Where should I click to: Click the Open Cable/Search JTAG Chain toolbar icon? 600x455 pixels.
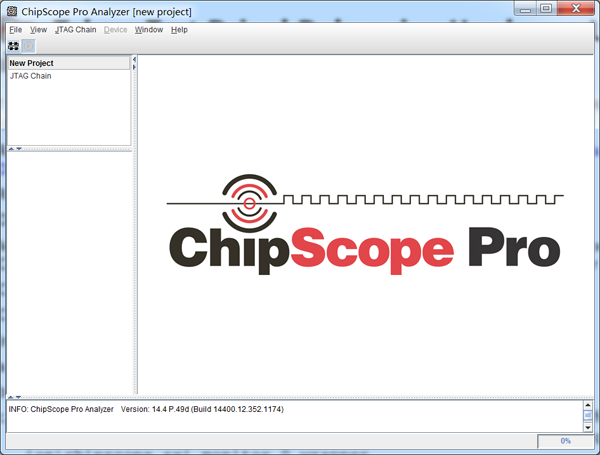(13, 46)
